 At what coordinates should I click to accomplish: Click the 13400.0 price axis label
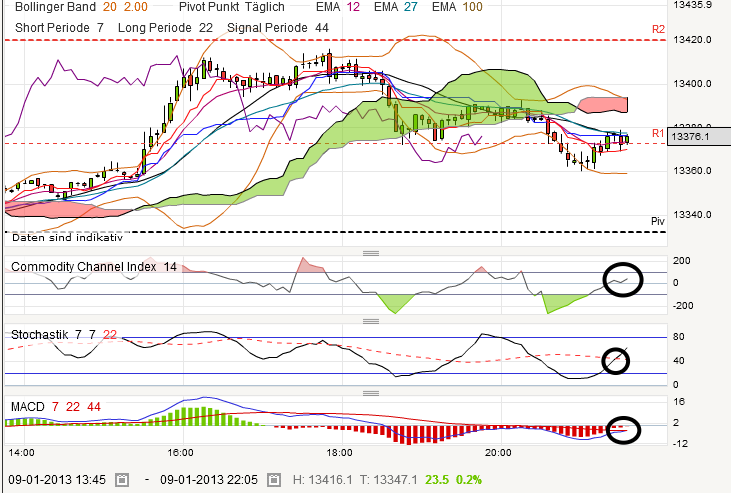[x=692, y=83]
